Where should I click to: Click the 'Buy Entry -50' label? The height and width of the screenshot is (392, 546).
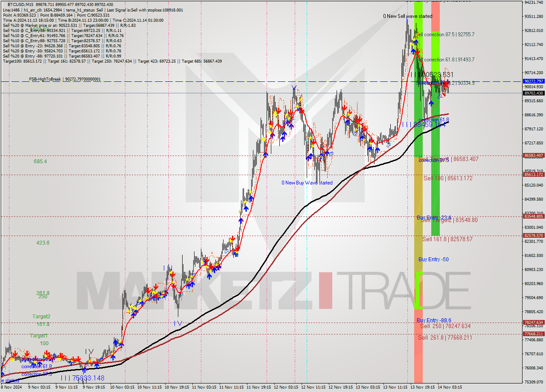[433, 259]
